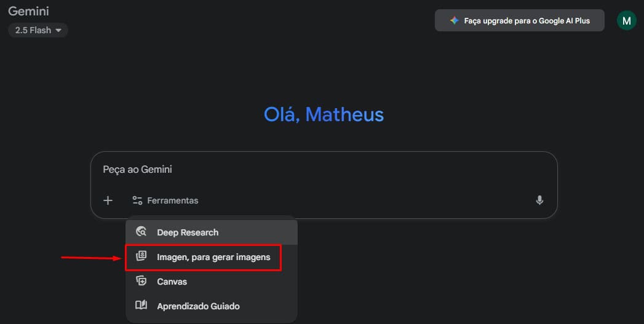This screenshot has height=324, width=644.
Task: Choose Imagen, para gerar imagens
Action: click(x=213, y=257)
